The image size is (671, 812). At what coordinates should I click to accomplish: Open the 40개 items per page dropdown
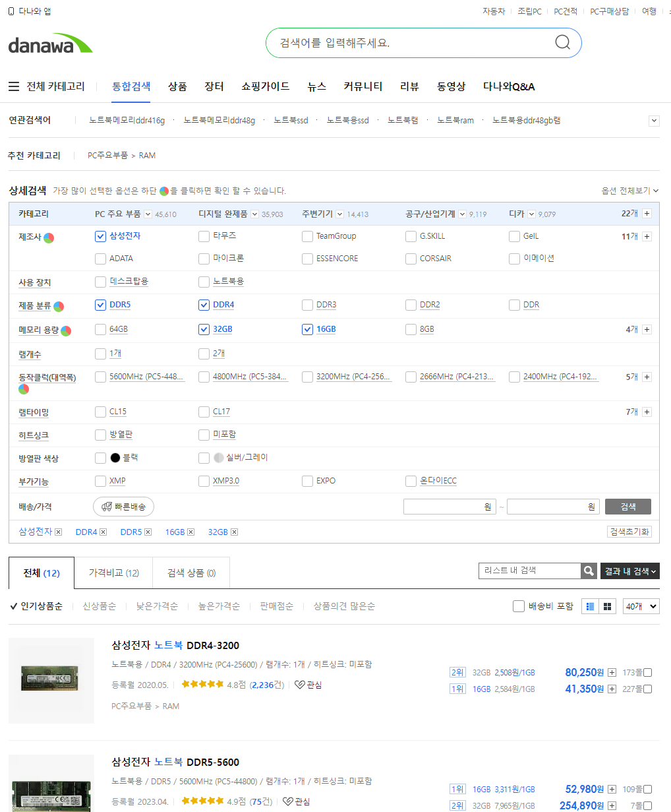[641, 606]
